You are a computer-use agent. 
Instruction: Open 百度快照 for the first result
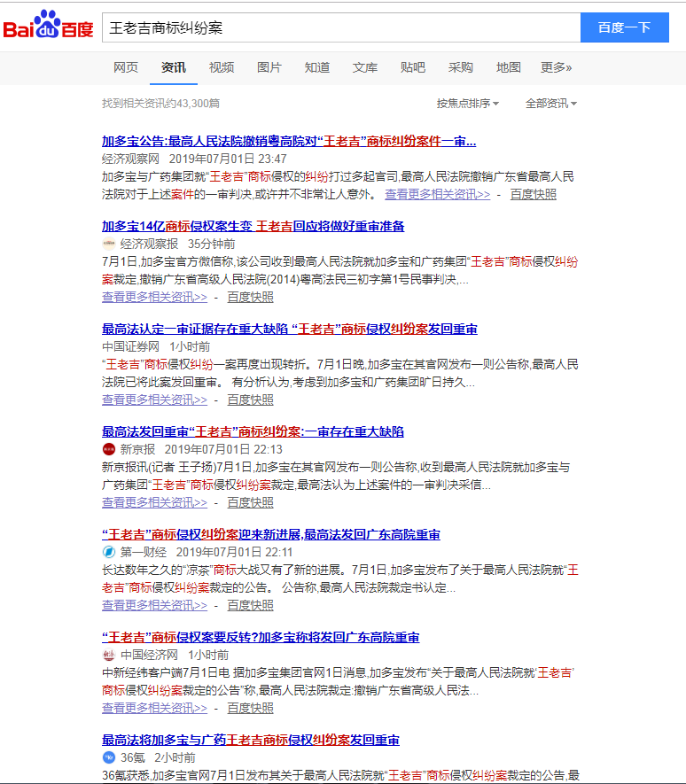click(534, 194)
